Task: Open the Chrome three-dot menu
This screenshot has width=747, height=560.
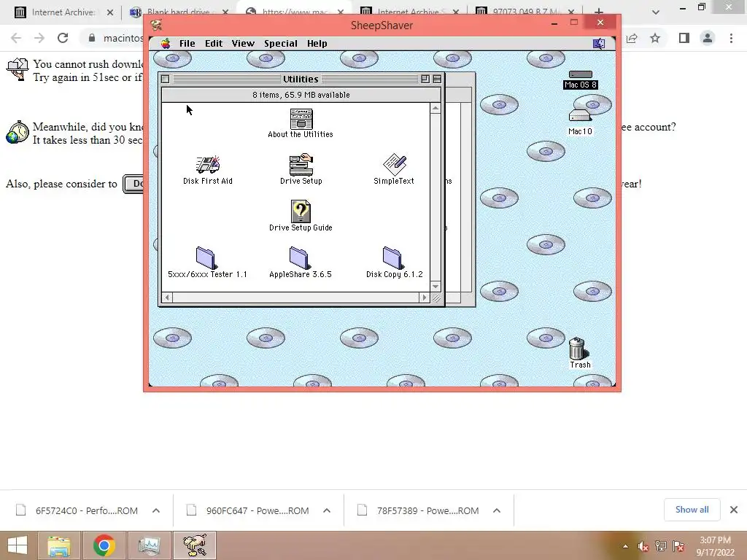Action: 731,38
